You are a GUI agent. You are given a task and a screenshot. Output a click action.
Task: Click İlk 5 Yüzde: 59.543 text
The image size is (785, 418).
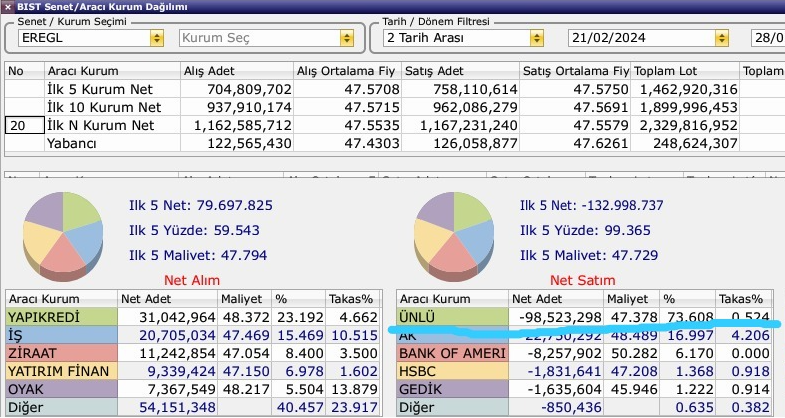coord(194,230)
